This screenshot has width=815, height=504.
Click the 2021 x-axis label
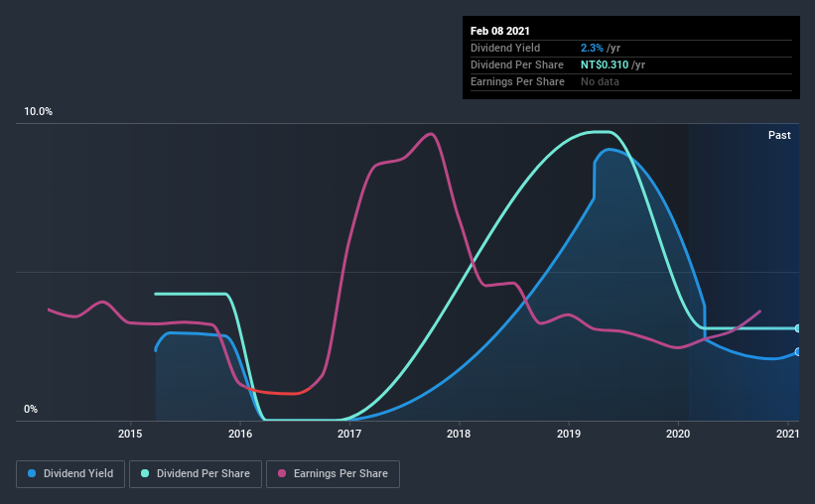click(x=788, y=434)
